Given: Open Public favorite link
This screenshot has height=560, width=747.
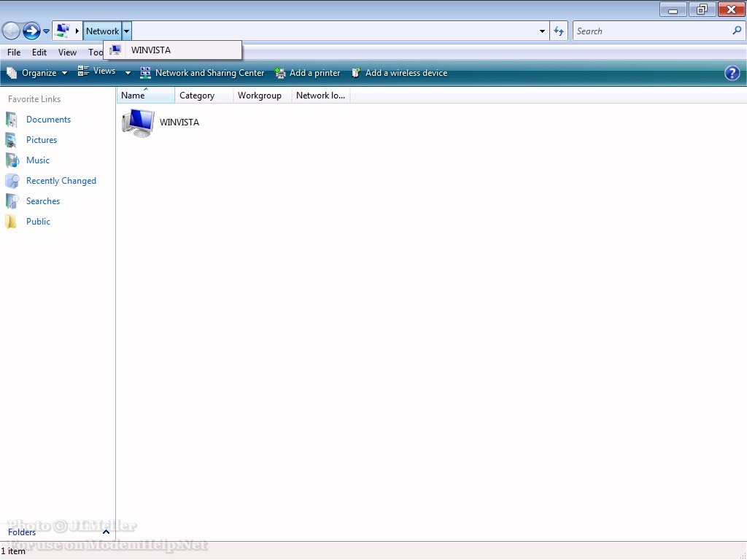Looking at the screenshot, I should 38,222.
